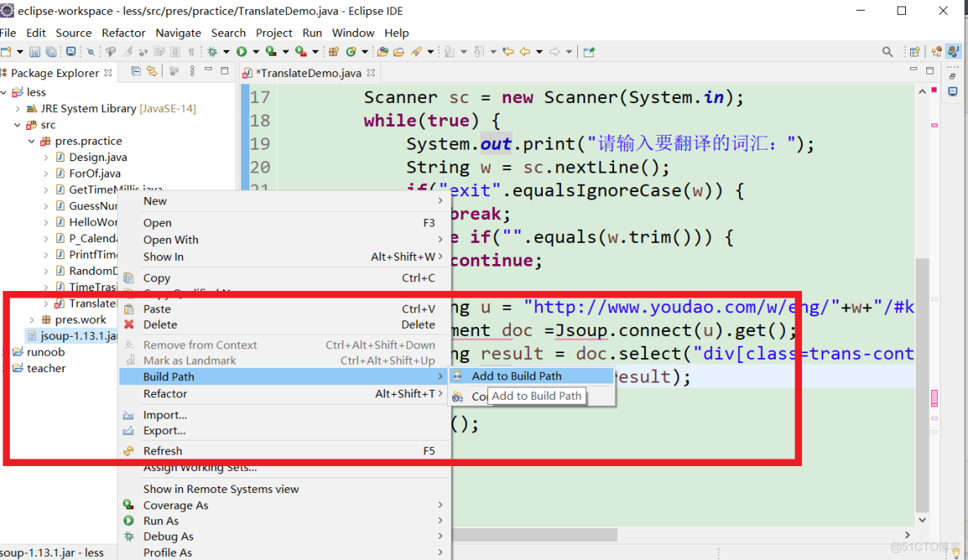
Task: Select jsoup-1.13.1.jar in Package Explorer
Action: tap(72, 336)
